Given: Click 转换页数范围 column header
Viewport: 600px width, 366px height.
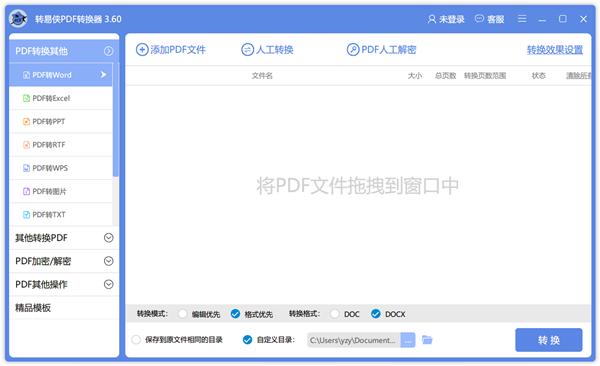Looking at the screenshot, I should tap(485, 76).
